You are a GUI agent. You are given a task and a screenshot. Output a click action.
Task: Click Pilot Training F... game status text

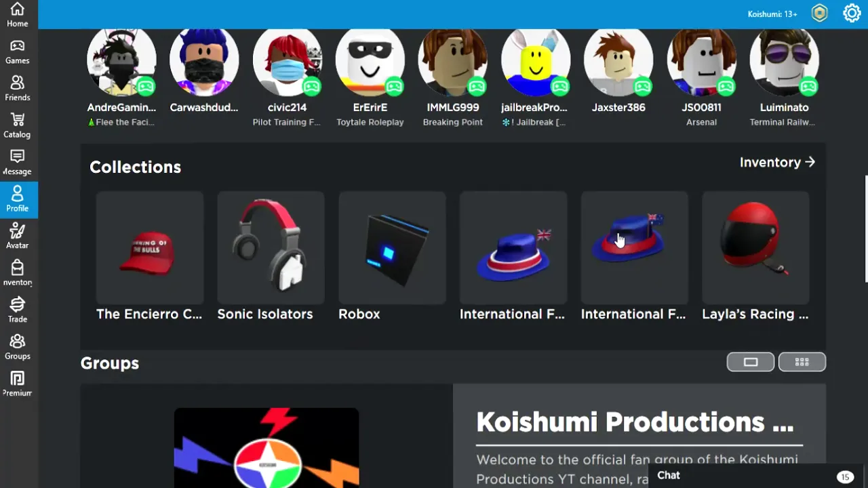(x=287, y=122)
